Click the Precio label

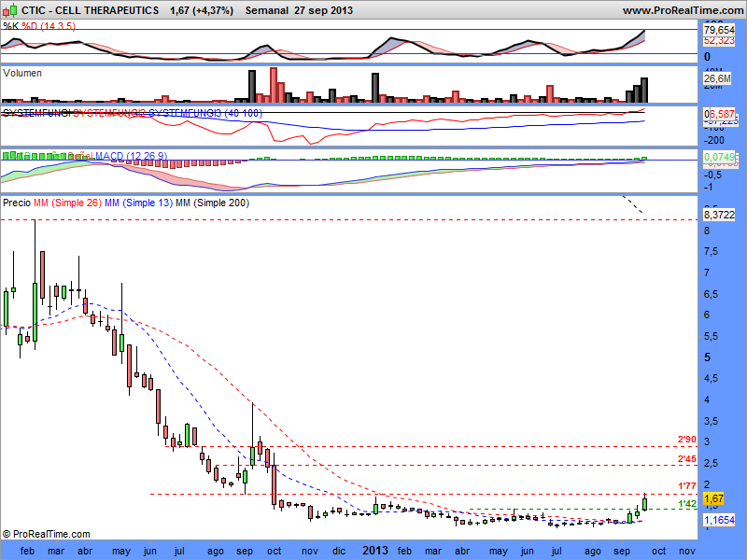click(x=17, y=203)
